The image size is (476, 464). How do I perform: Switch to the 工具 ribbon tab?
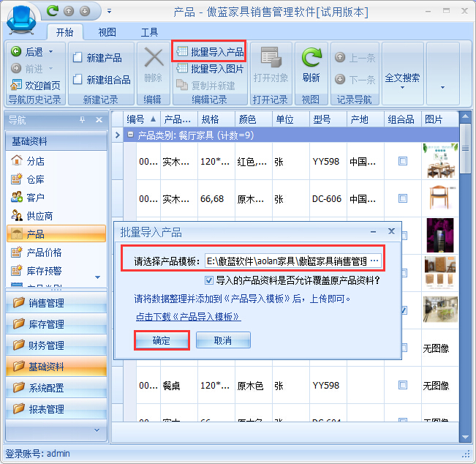click(x=149, y=32)
